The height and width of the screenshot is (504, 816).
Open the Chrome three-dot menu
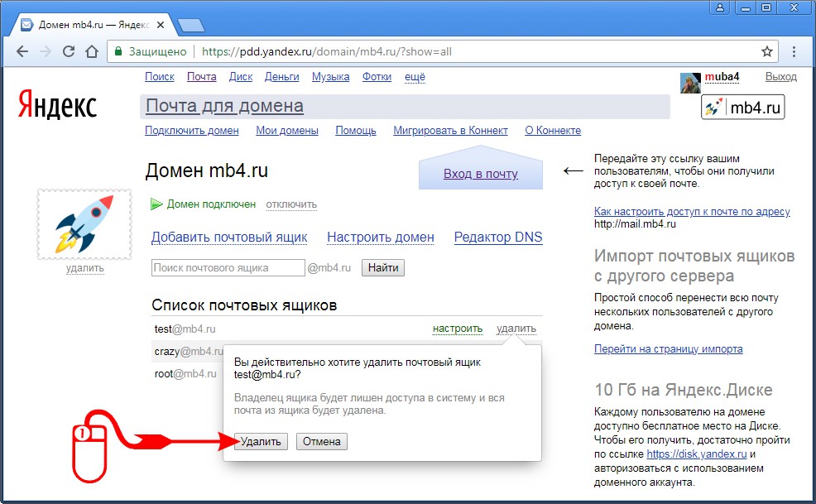(794, 51)
